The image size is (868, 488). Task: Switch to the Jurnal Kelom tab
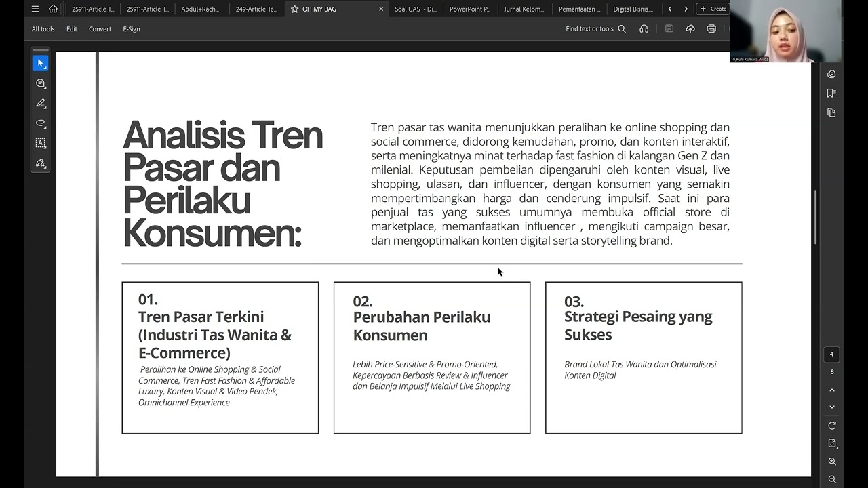click(x=524, y=9)
